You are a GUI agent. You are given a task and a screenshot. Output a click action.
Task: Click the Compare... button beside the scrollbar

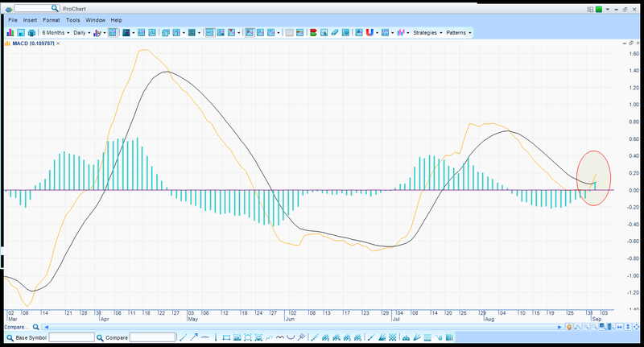[16, 327]
